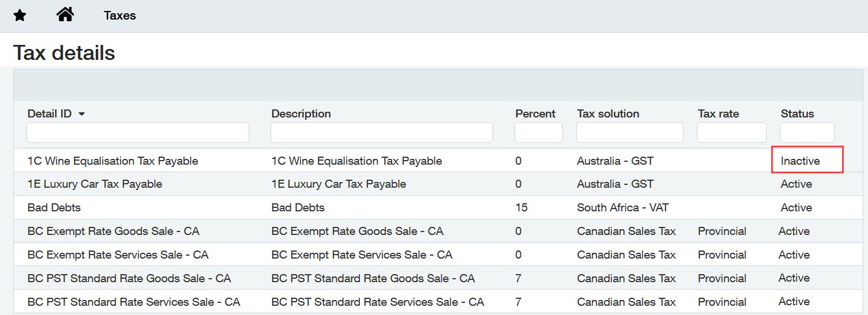Click the star favorites icon
The image size is (868, 315).
tap(20, 16)
